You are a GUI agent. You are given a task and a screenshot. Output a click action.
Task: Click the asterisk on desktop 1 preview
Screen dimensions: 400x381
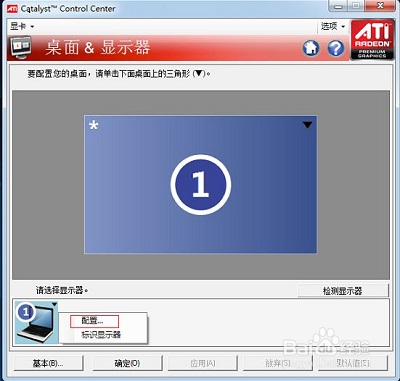tap(94, 126)
